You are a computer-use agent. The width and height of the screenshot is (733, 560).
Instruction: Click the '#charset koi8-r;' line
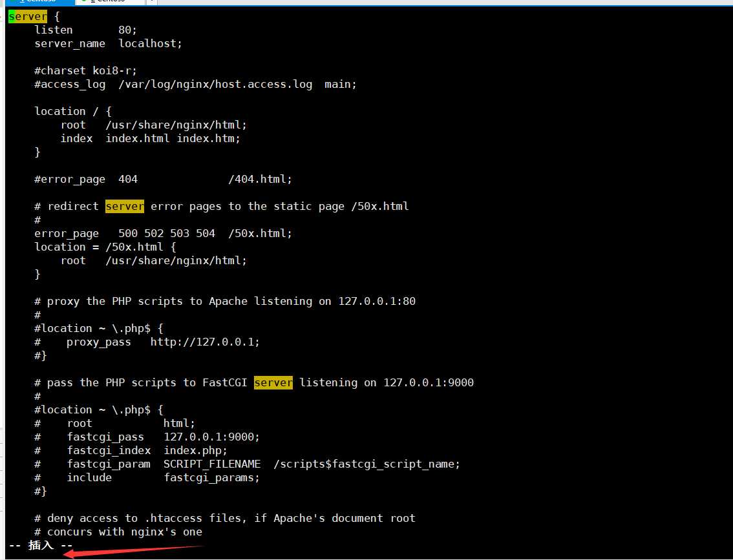pos(85,70)
